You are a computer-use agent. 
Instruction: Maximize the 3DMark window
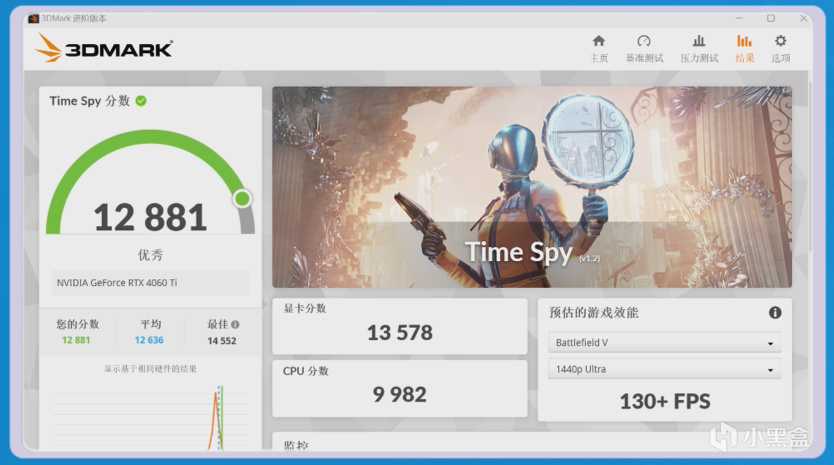tap(771, 18)
